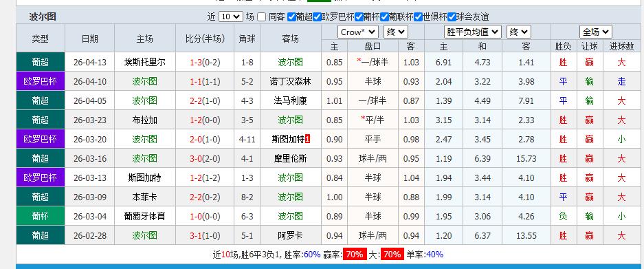This screenshot has width=644, height=269.
Task: Click the 走 goals result on 26-04-10
Action: pos(621,82)
